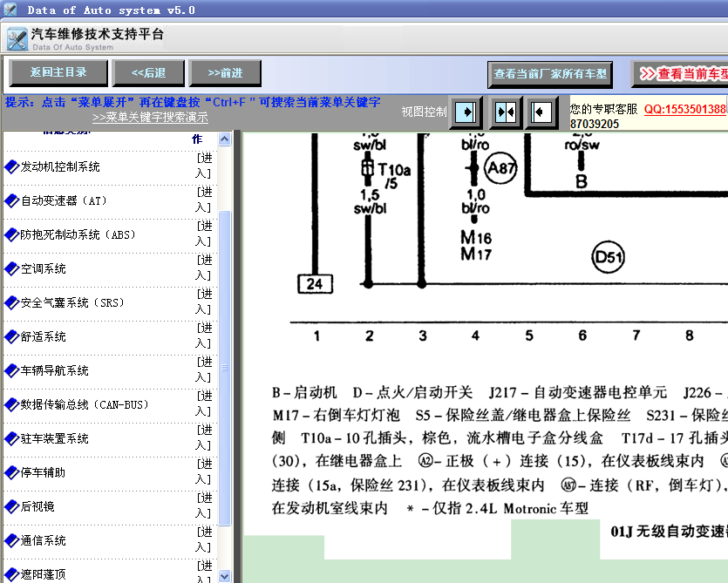
Task: Select the 驻车装置系统 menu entry
Action: pyautogui.click(x=54, y=438)
